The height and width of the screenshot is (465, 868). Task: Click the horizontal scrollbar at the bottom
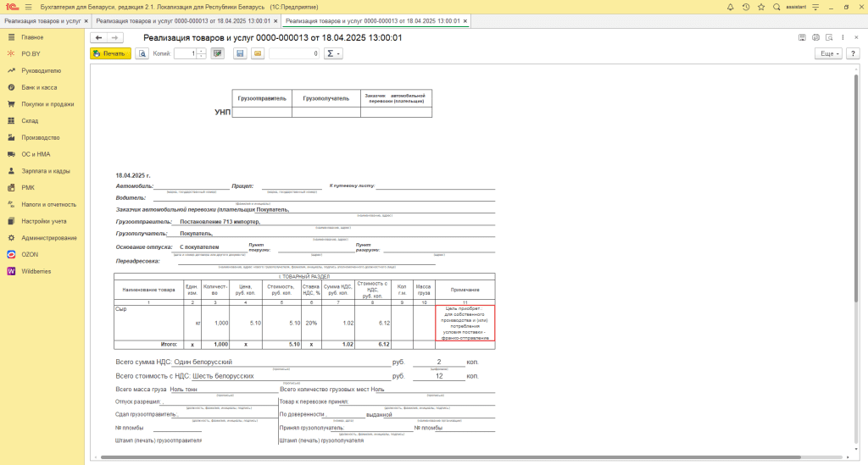451,457
